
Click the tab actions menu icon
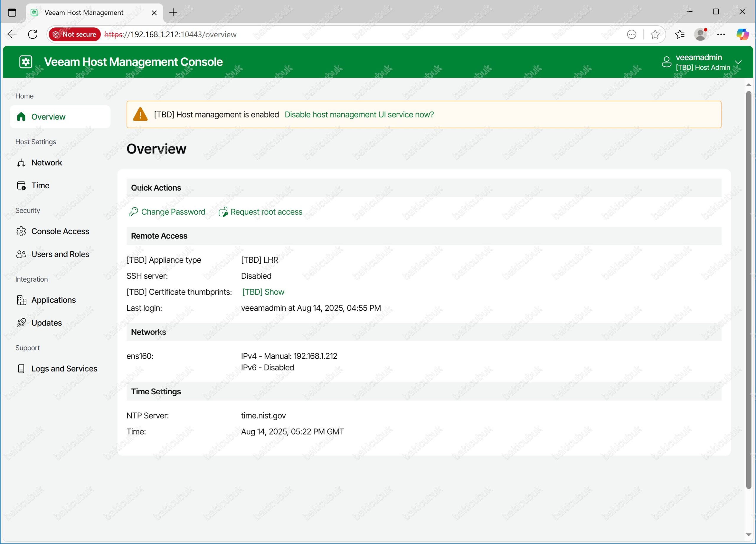[x=12, y=13]
